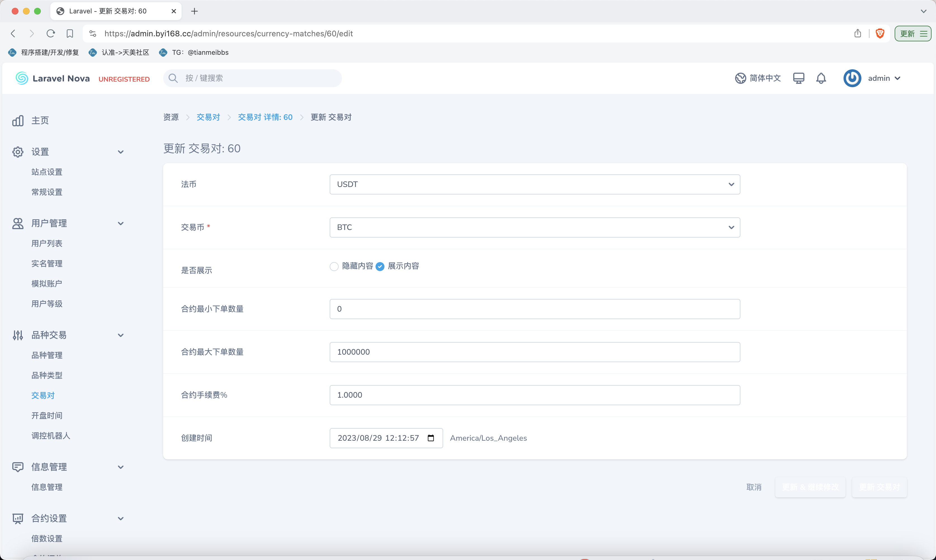Open the TG: @tianmeibbs bookmark
936x560 pixels.
(x=194, y=53)
